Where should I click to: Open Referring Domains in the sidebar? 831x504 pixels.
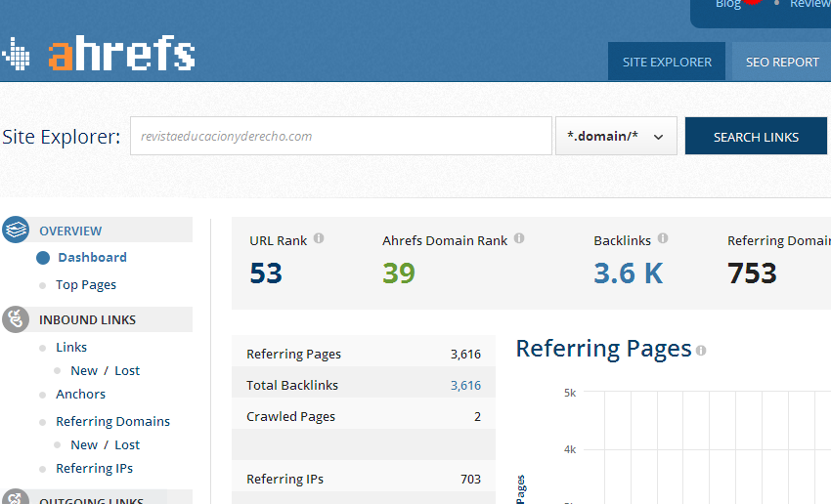pyautogui.click(x=112, y=421)
